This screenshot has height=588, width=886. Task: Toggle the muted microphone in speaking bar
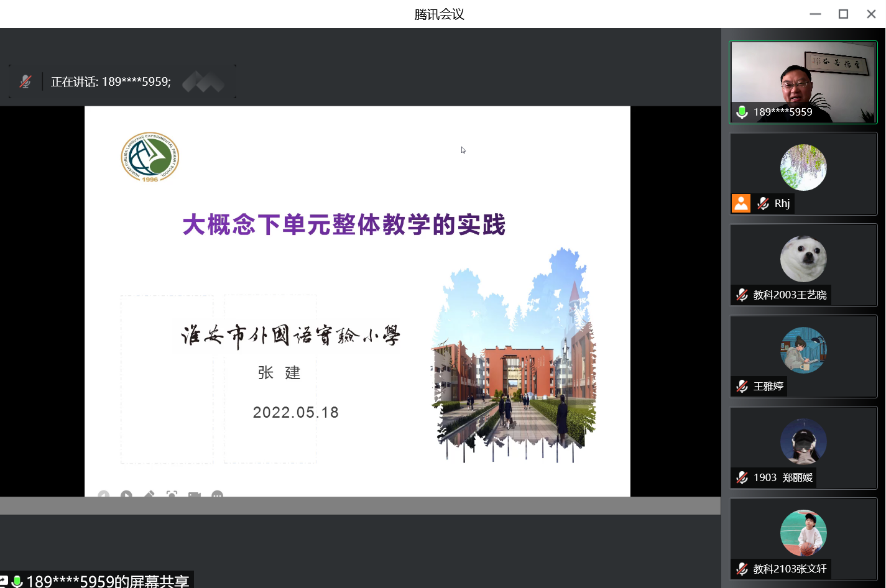coord(25,81)
